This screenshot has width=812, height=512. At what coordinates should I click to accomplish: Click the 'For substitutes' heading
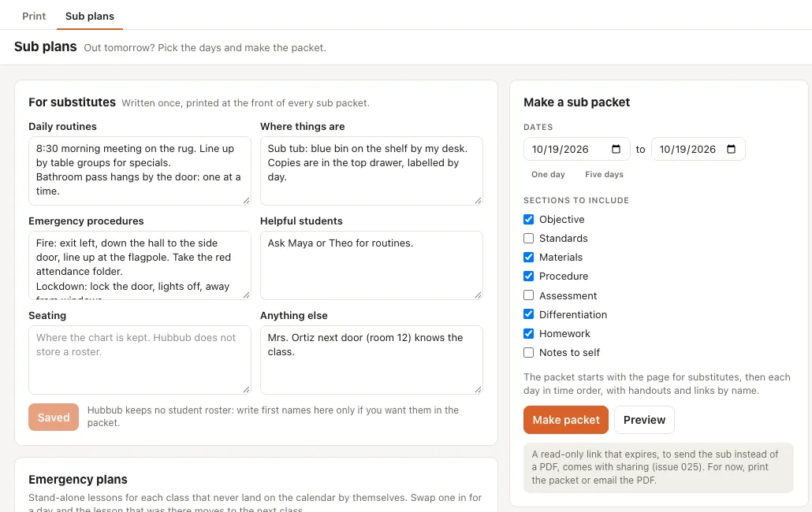coord(72,102)
